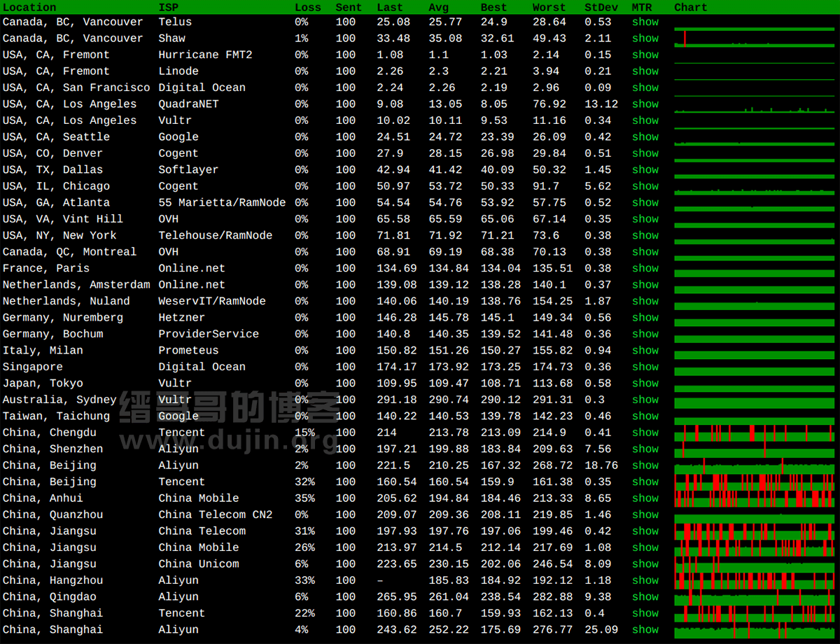840x644 pixels.
Task: Open MTR 'show' link for Vancouver Telus
Action: point(645,22)
